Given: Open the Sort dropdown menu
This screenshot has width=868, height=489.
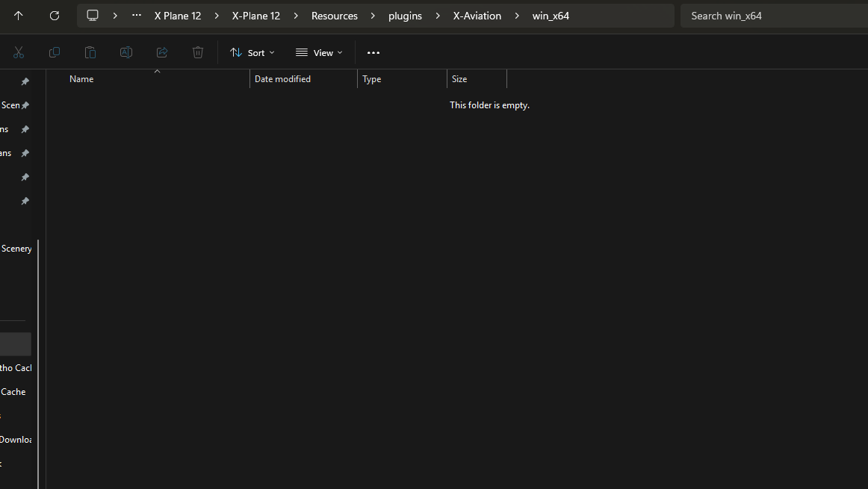Looking at the screenshot, I should coord(252,52).
